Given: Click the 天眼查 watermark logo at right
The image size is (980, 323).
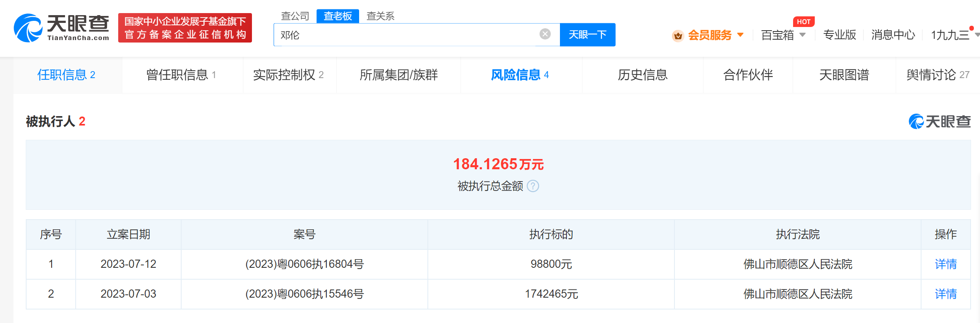Looking at the screenshot, I should (940, 121).
